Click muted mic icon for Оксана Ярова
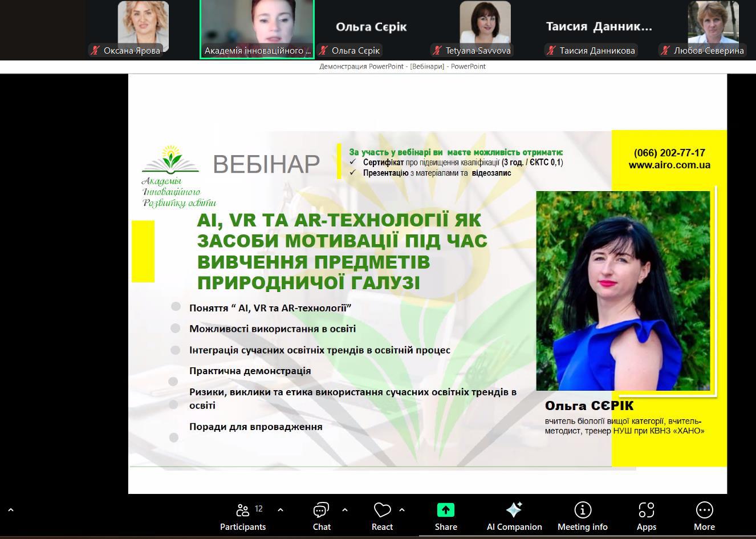756x539 pixels. click(x=95, y=51)
